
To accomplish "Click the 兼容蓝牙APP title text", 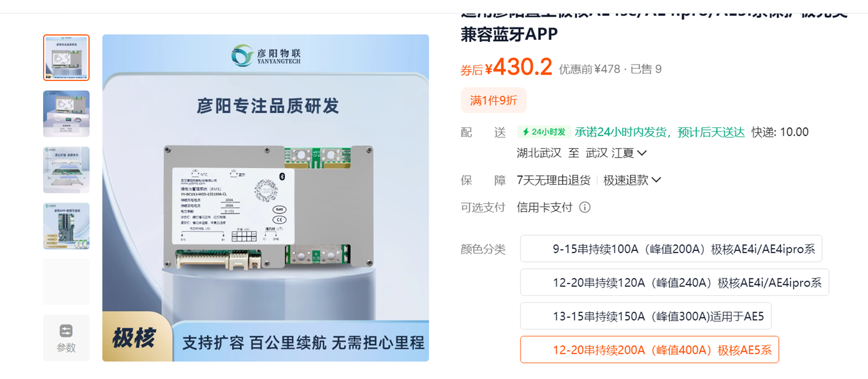I will 509,34.
